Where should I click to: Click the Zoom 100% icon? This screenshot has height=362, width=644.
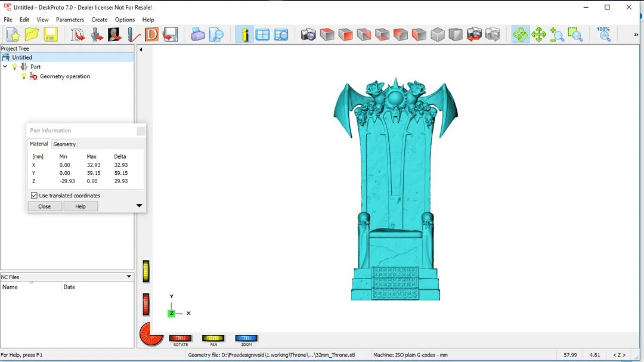[603, 35]
